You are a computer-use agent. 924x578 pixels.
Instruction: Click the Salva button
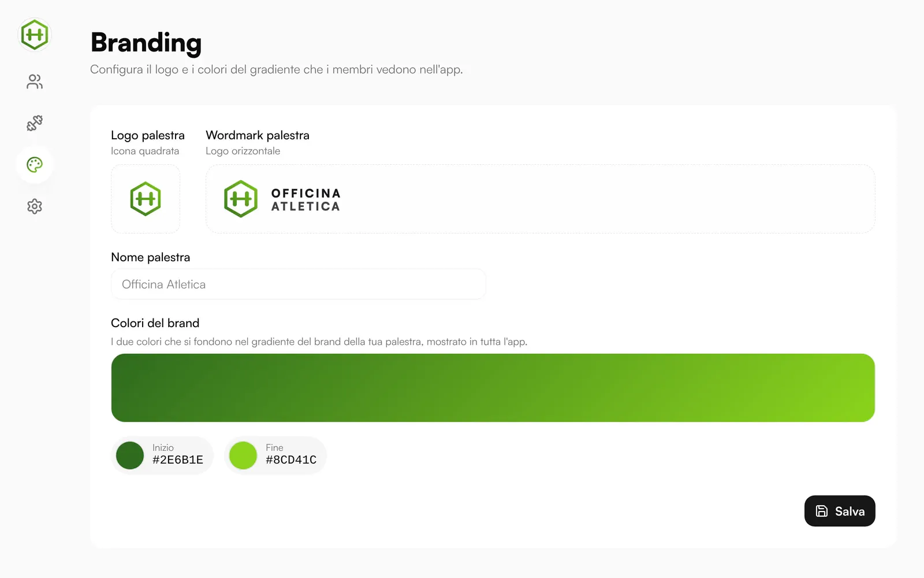840,511
